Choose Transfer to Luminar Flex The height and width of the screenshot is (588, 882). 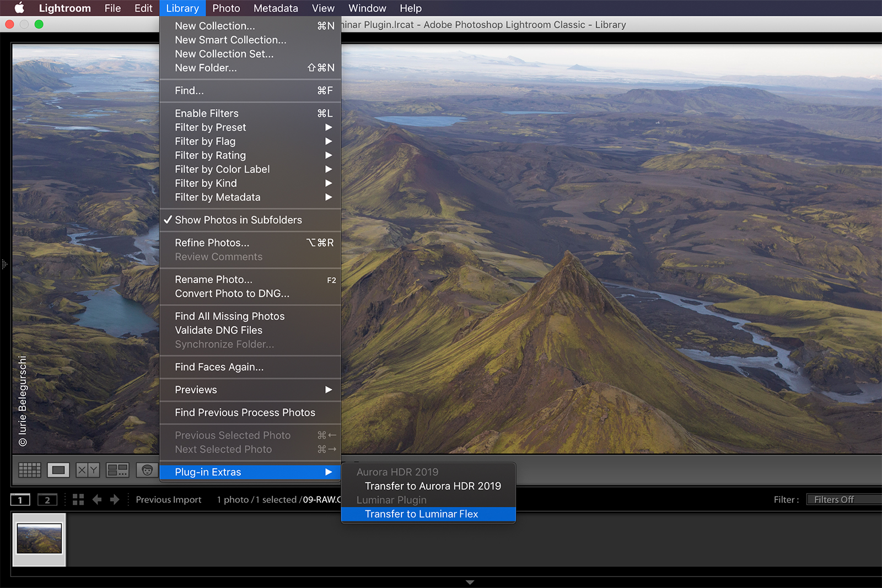(428, 514)
